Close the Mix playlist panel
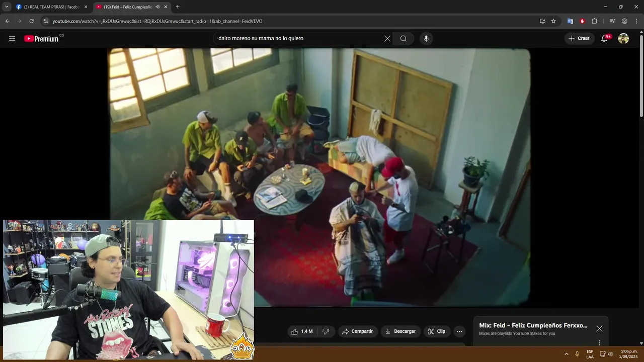Viewport: 644px width, 362px height. coord(599,328)
